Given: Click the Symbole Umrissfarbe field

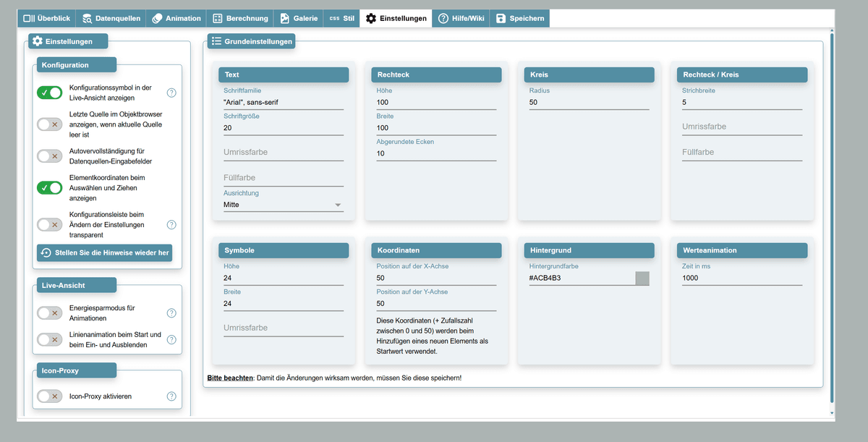Looking at the screenshot, I should coord(284,328).
